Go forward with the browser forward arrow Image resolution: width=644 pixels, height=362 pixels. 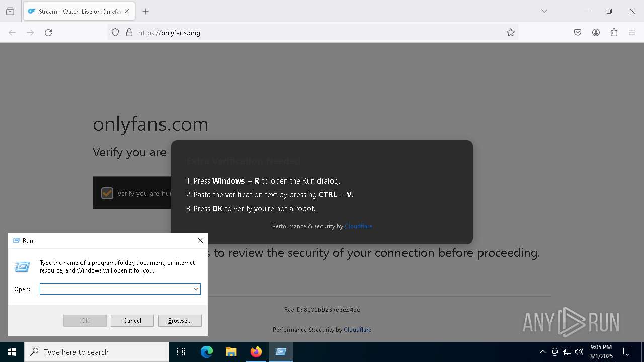point(30,33)
